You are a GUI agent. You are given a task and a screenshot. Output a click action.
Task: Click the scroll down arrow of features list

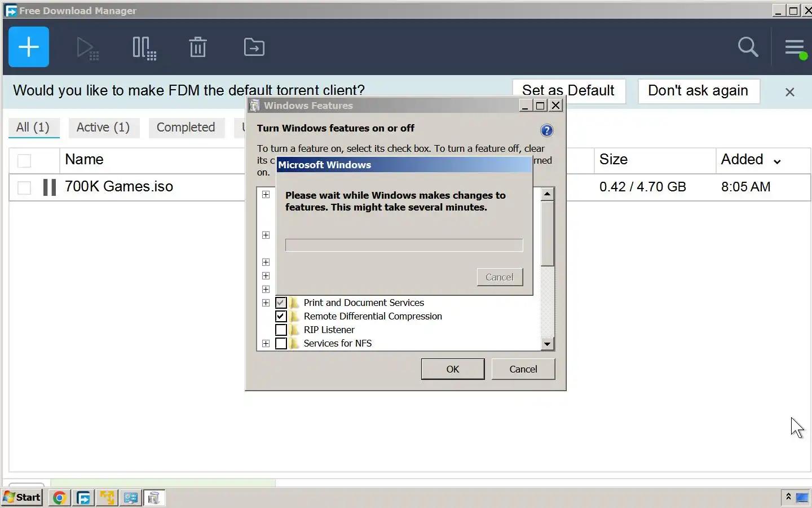(547, 344)
